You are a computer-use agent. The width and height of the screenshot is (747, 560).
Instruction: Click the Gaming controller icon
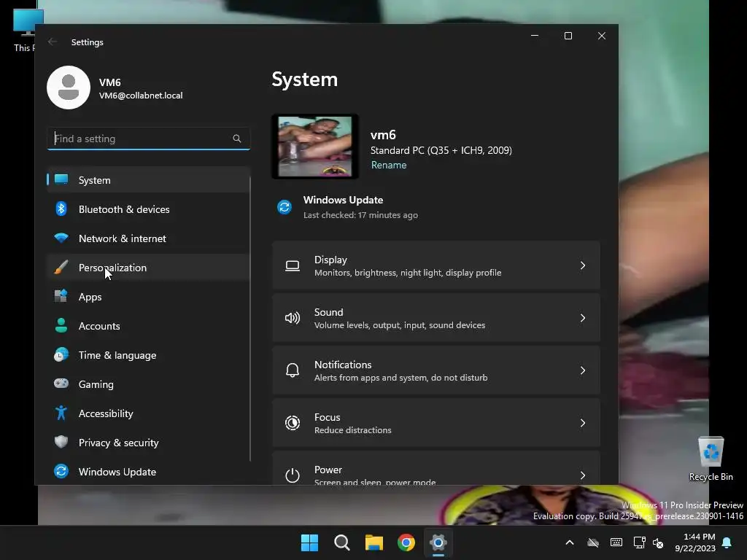[61, 384]
